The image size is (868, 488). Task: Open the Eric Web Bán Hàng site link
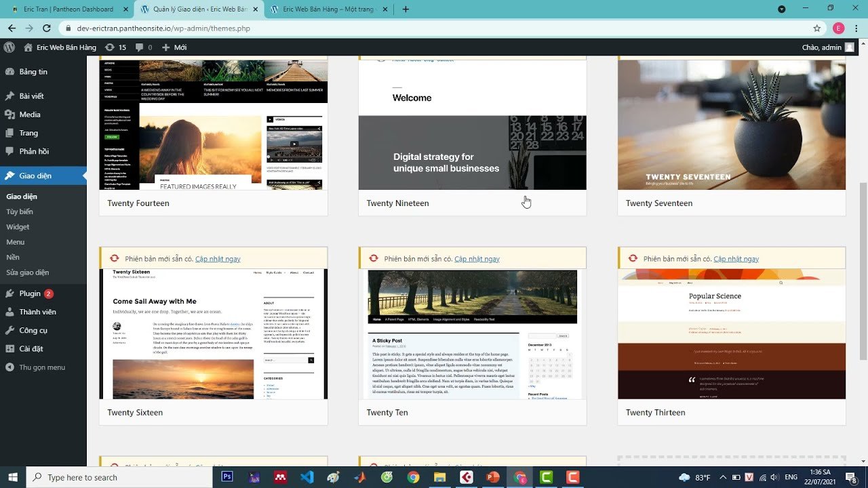(60, 47)
